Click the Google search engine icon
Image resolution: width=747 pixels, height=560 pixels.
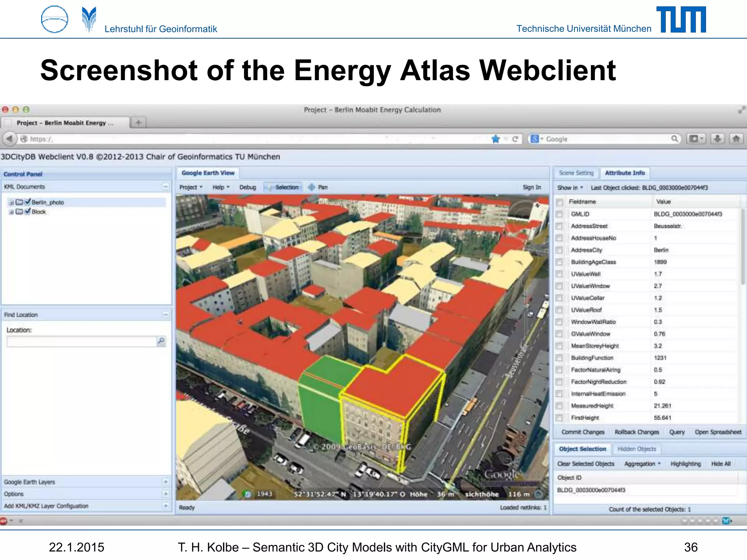[535, 139]
